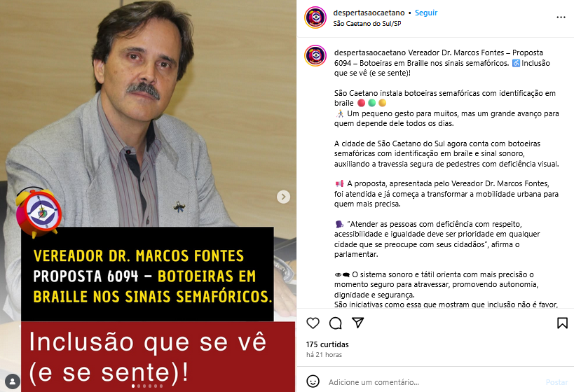This screenshot has height=392, width=574.
Task: Click despertasaocaetano header profile picture
Action: [315, 17]
